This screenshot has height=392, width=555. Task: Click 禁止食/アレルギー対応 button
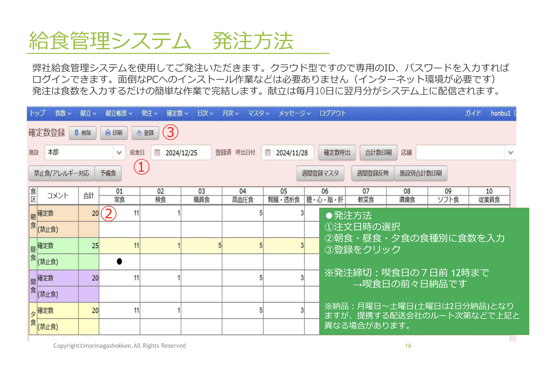(x=61, y=173)
